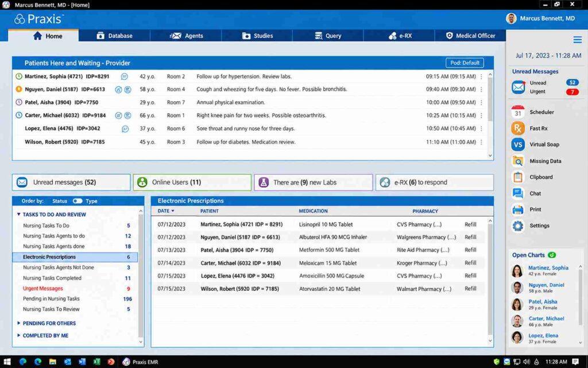Click the refresh icon beside Open Charts

pos(552,255)
